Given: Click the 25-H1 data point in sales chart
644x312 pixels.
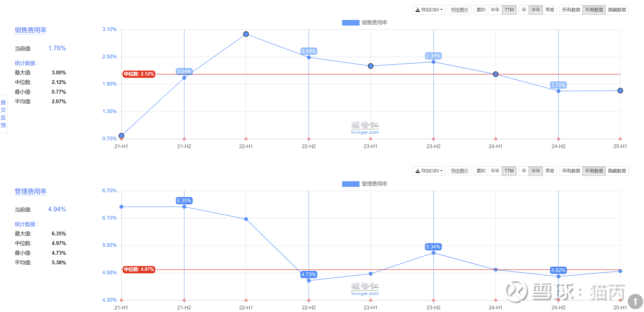Looking at the screenshot, I should (620, 91).
